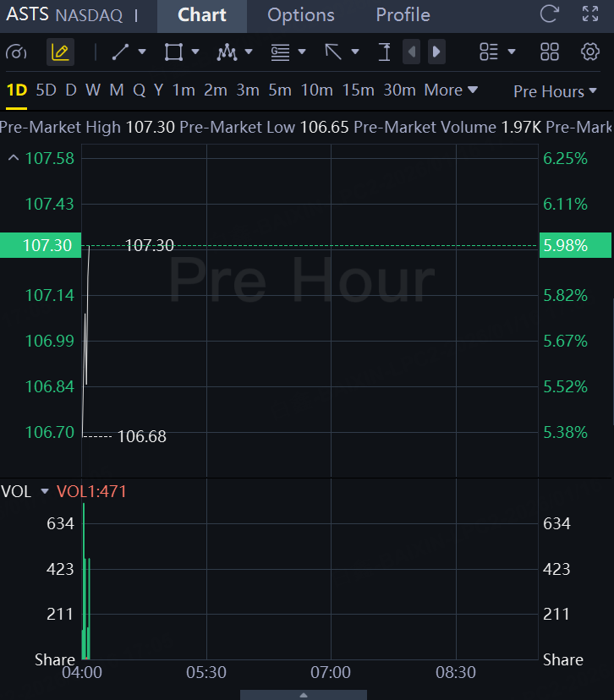The width and height of the screenshot is (614, 700).
Task: Collapse the price axis caret
Action: click(x=13, y=158)
